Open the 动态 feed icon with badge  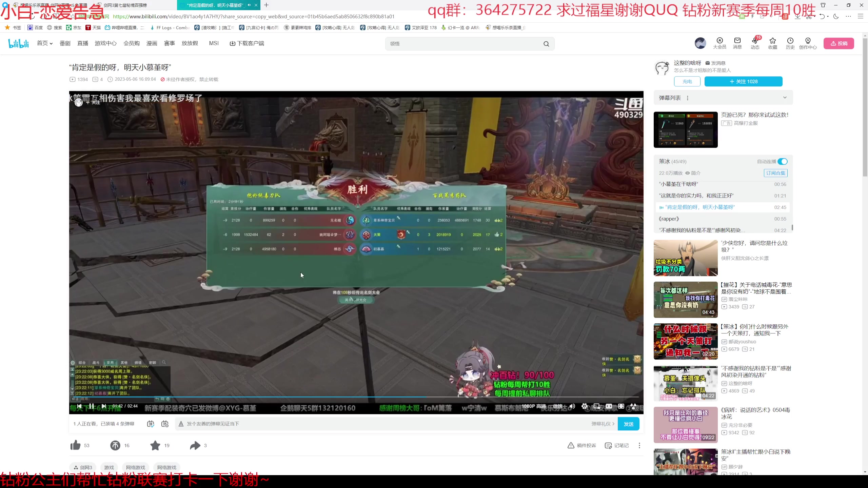755,43
